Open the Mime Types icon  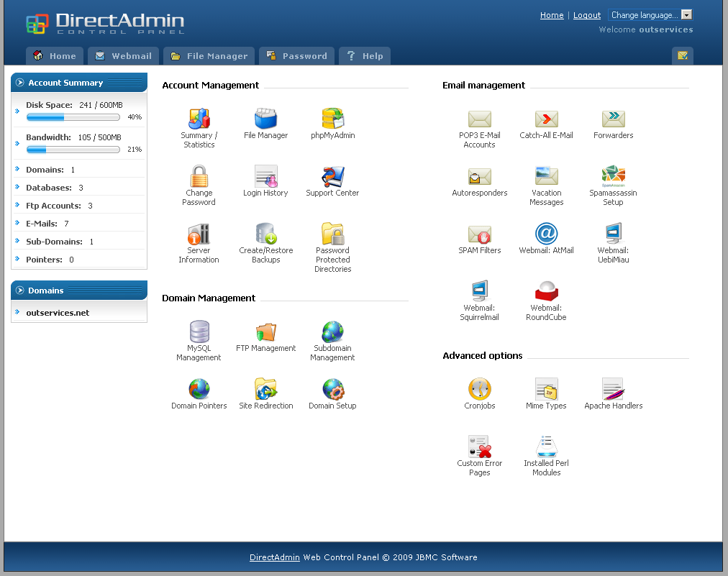click(547, 390)
